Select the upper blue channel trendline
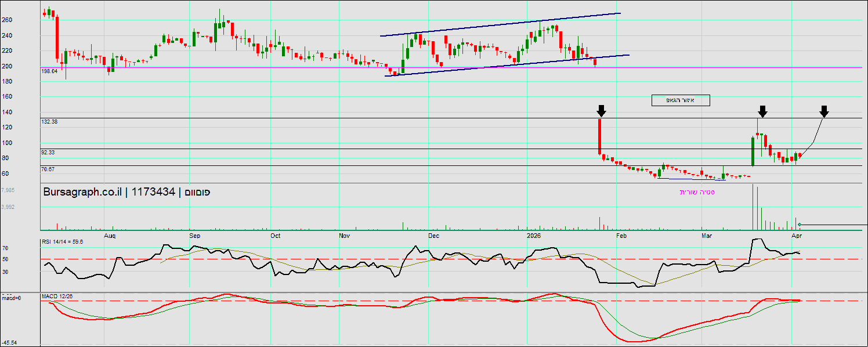 point(499,24)
